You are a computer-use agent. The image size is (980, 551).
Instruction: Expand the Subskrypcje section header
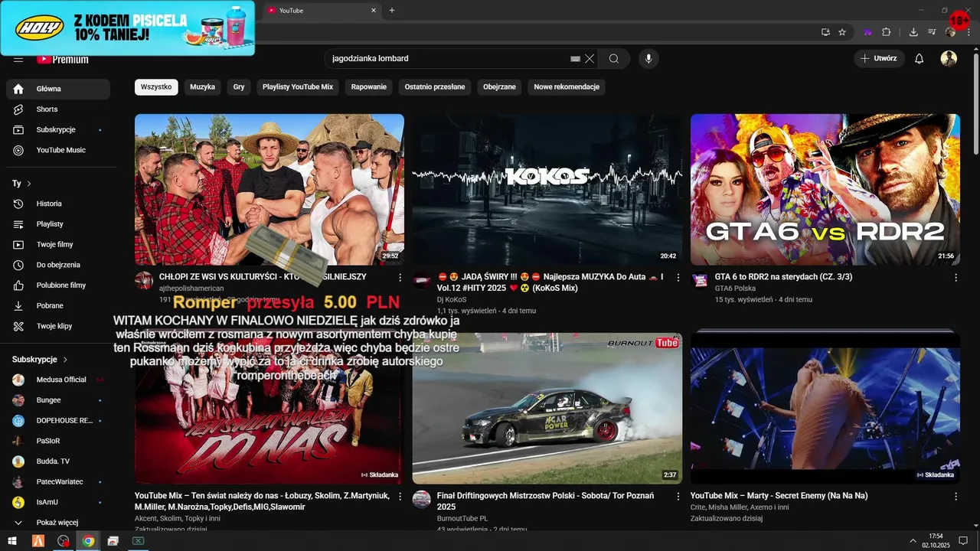coord(40,359)
